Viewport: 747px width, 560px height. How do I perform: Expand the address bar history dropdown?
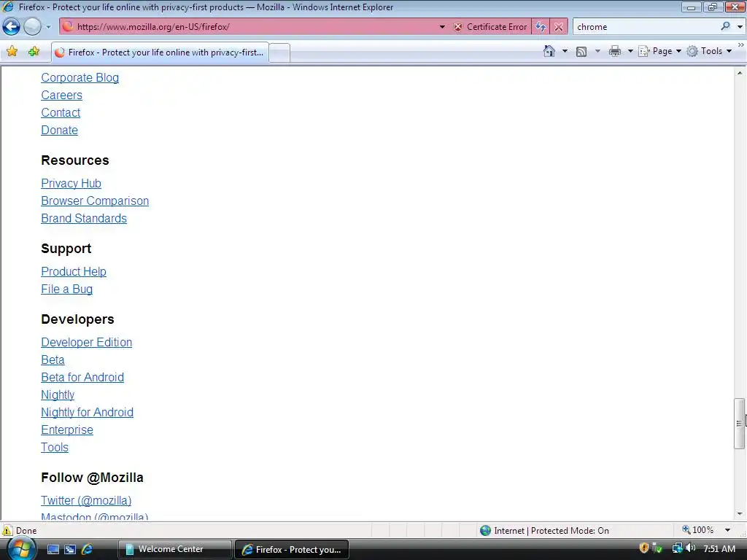(x=442, y=27)
